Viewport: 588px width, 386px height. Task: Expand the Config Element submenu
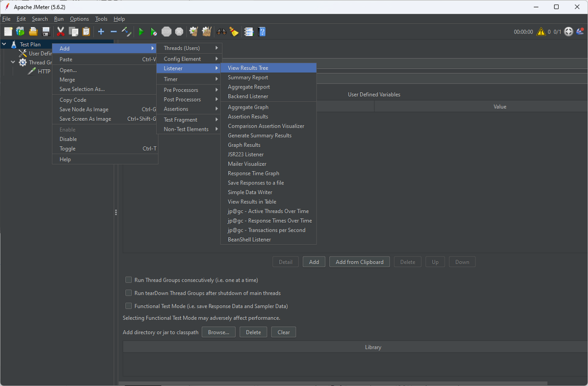tap(189, 59)
